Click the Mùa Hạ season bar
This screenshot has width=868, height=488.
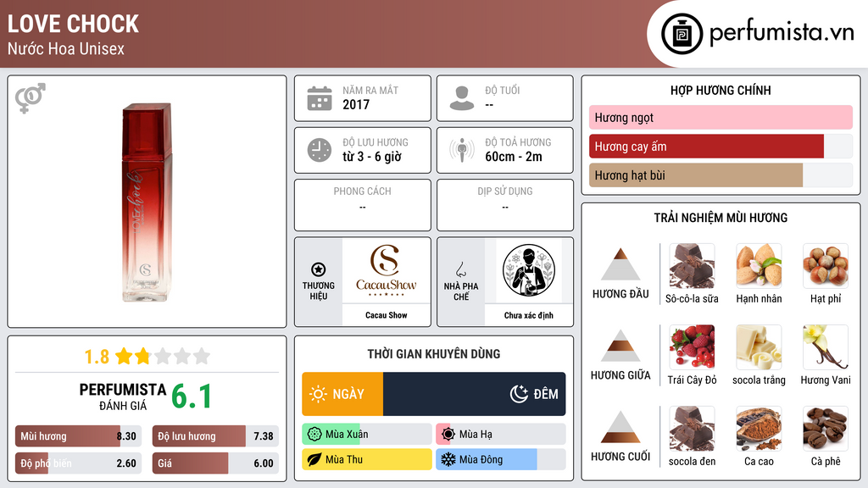pos(500,435)
